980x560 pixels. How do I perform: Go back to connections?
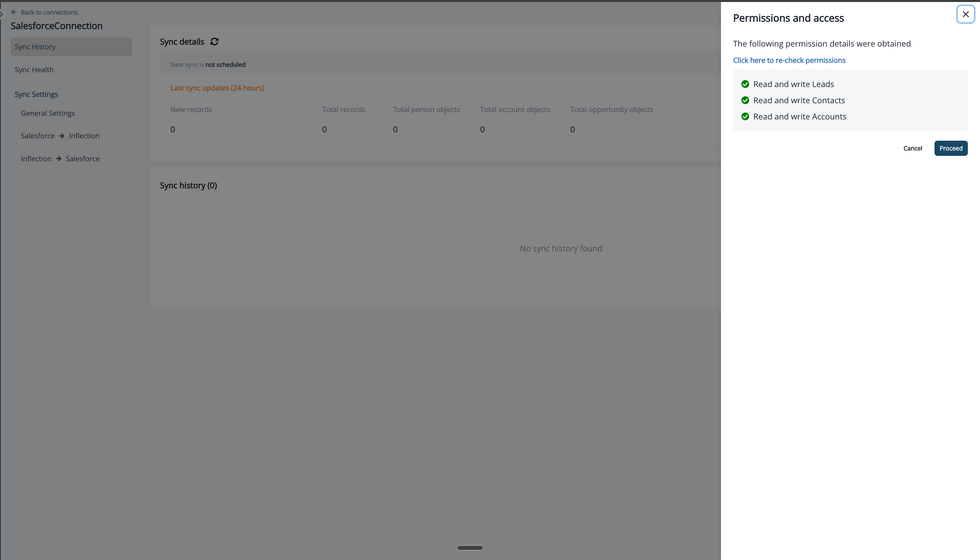pos(49,12)
